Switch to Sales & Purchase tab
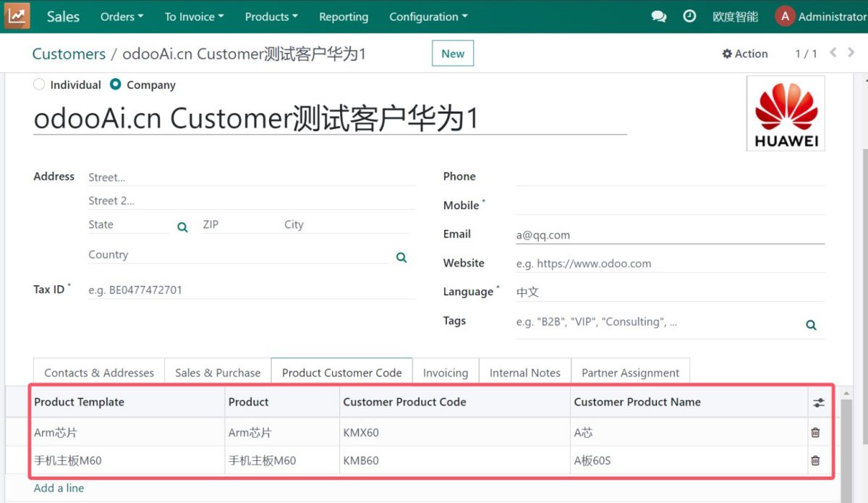This screenshot has height=503, width=868. point(218,373)
